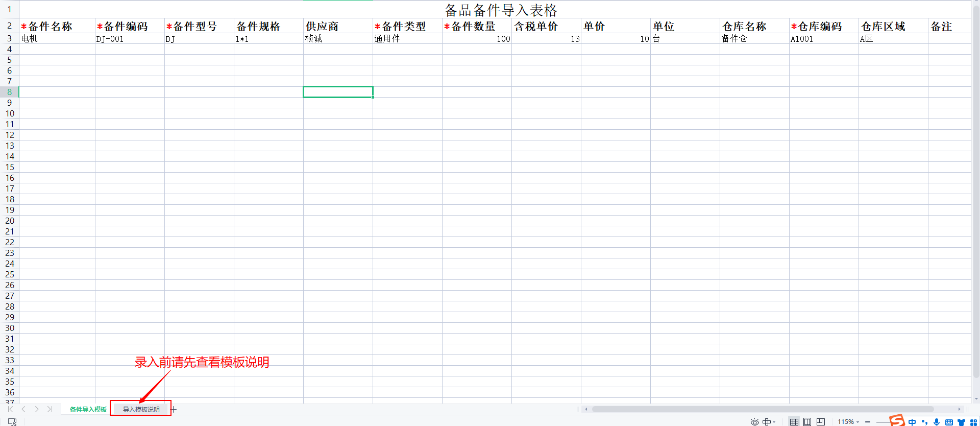Expand reading mode crosshair dropdown
The height and width of the screenshot is (426, 980).
click(x=769, y=421)
